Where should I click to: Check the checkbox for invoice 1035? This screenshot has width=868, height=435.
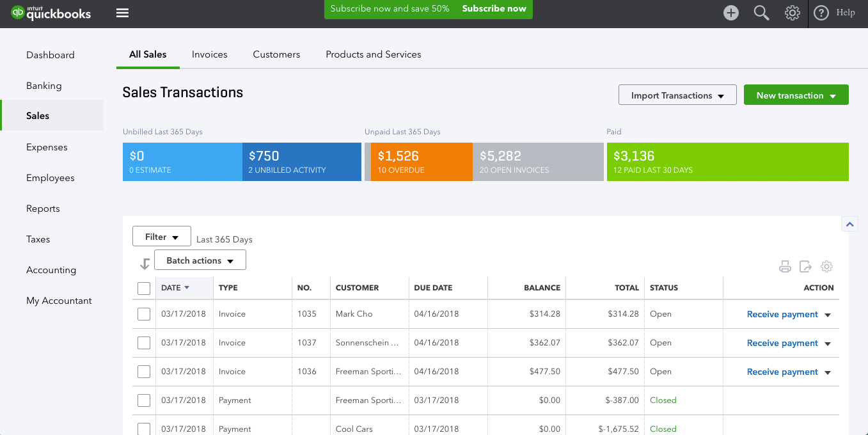click(144, 313)
